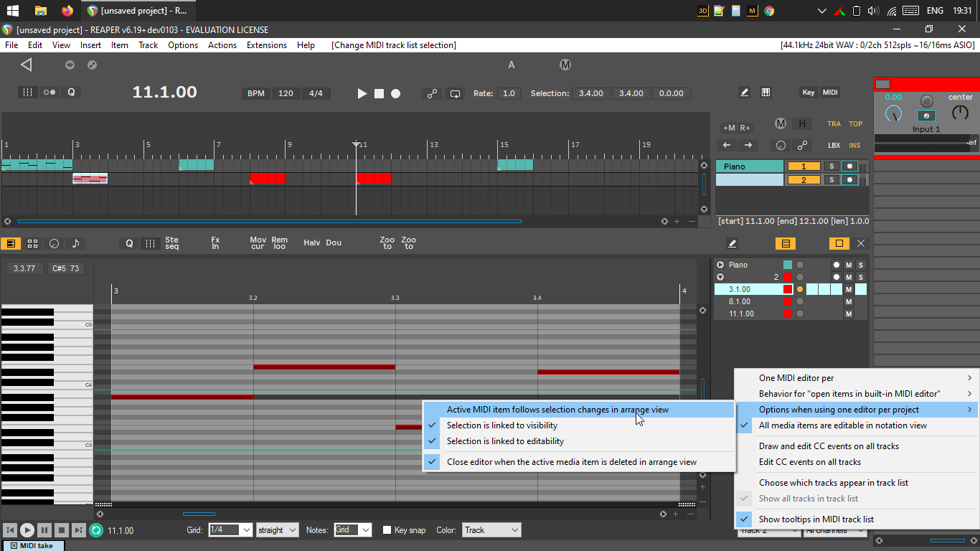
Task: Click the transport Play button
Action: (x=362, y=93)
